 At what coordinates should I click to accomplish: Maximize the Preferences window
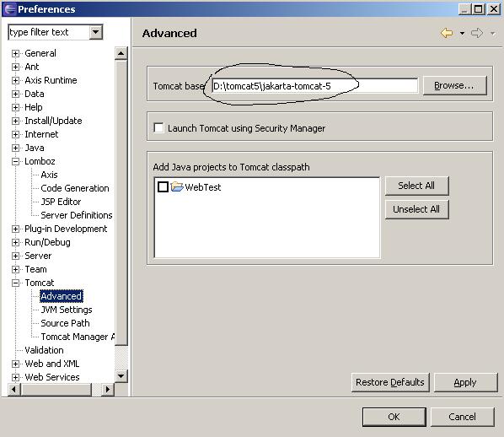478,9
